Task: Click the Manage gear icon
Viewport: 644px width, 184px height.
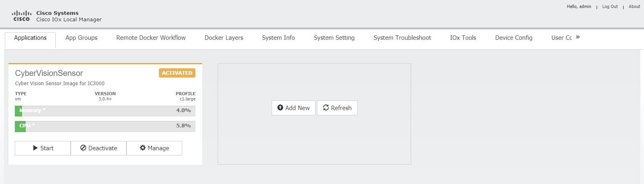Action: [x=142, y=148]
